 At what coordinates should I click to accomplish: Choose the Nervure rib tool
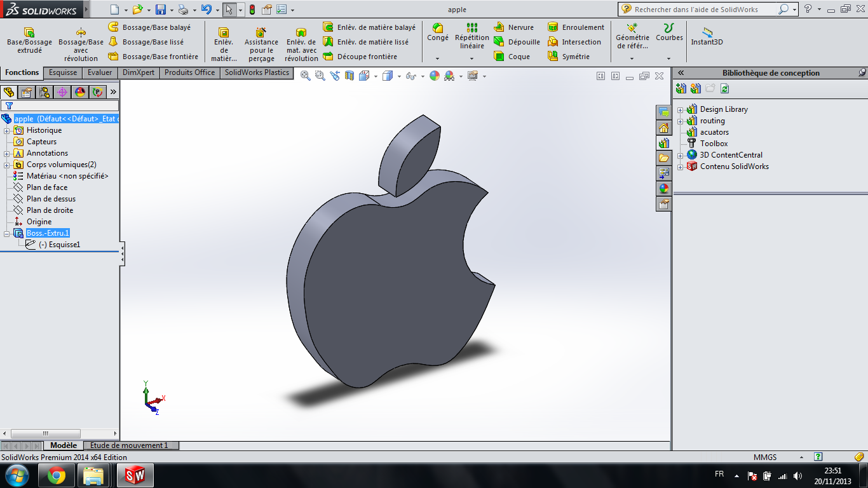click(x=514, y=27)
